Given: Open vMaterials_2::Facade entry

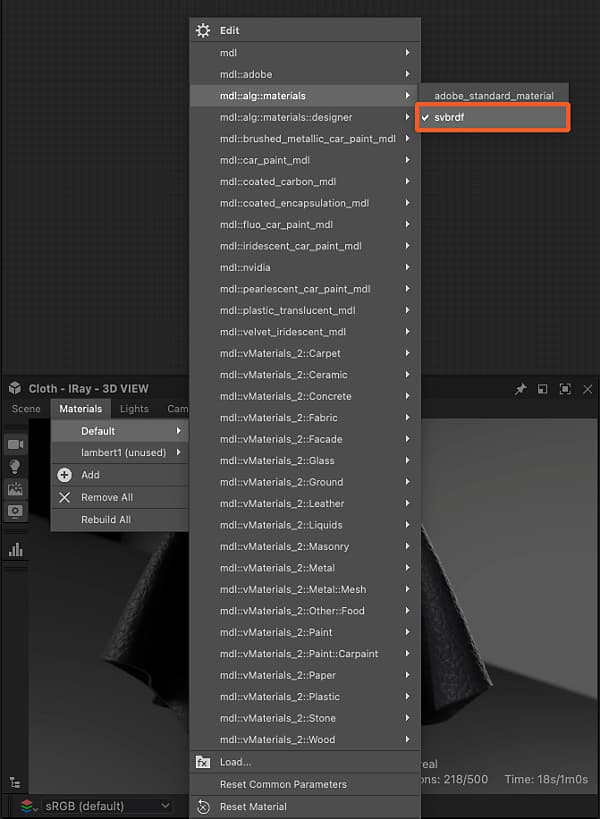Looking at the screenshot, I should coord(305,439).
